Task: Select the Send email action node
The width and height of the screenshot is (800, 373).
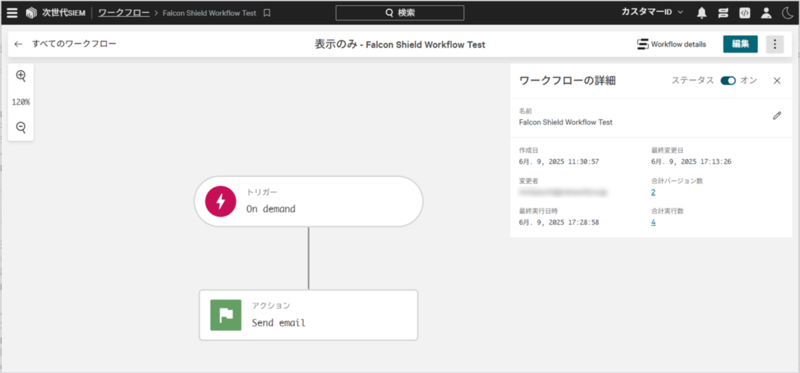Action: click(x=308, y=315)
